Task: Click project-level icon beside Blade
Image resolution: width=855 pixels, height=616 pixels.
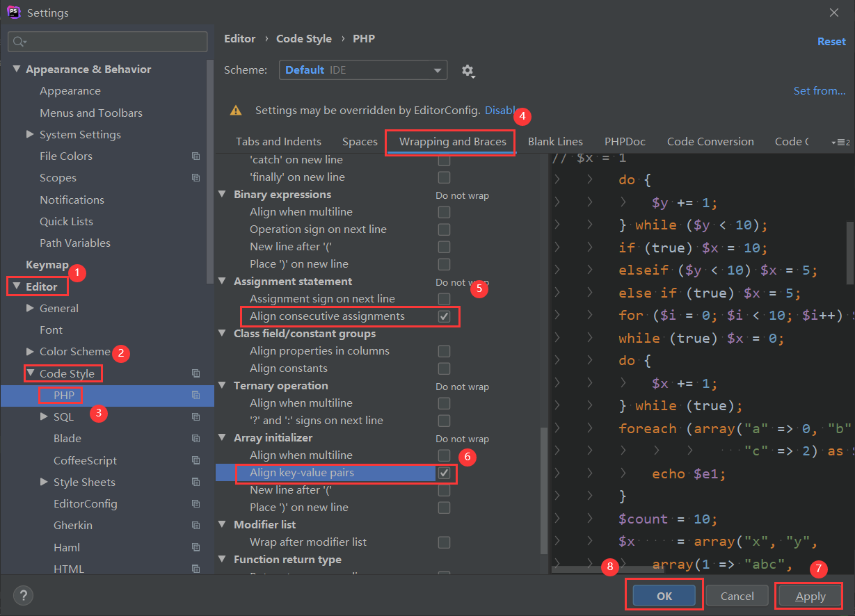Action: (x=196, y=439)
